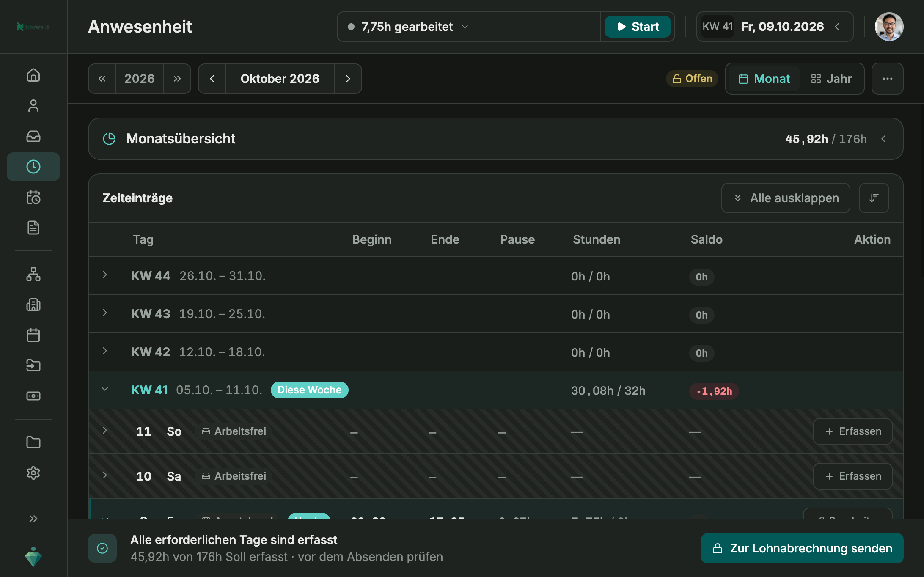Click Alle ausklappen button

coord(786,198)
